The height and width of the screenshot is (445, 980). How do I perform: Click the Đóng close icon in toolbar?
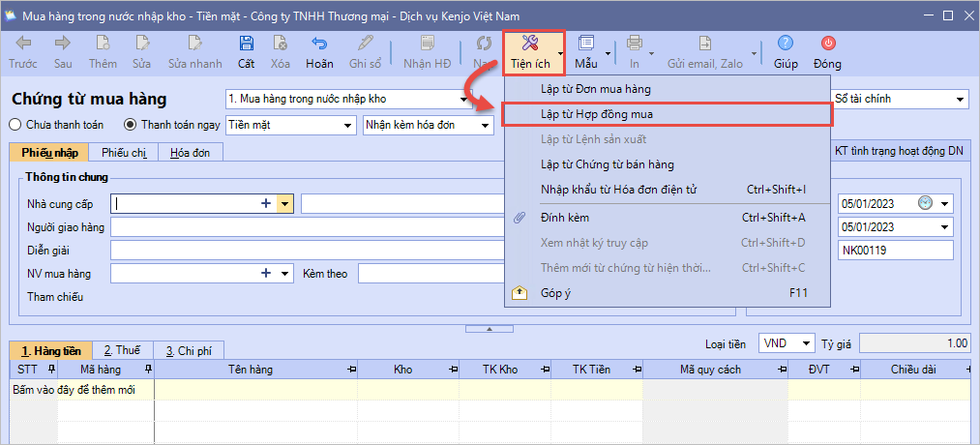(x=827, y=44)
